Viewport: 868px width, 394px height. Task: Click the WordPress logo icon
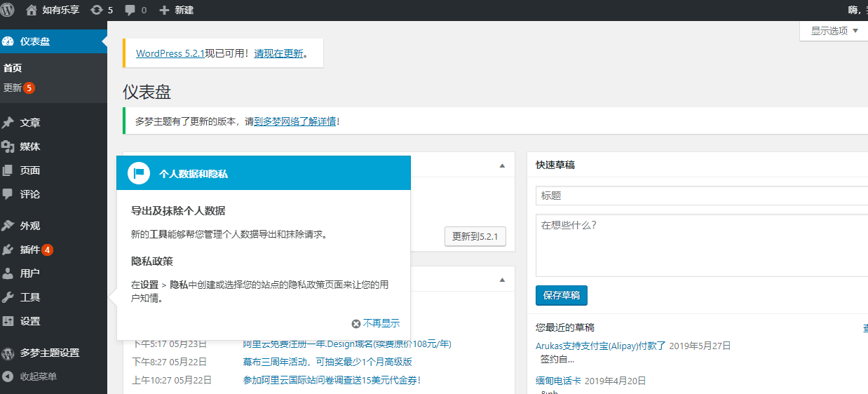(8, 10)
